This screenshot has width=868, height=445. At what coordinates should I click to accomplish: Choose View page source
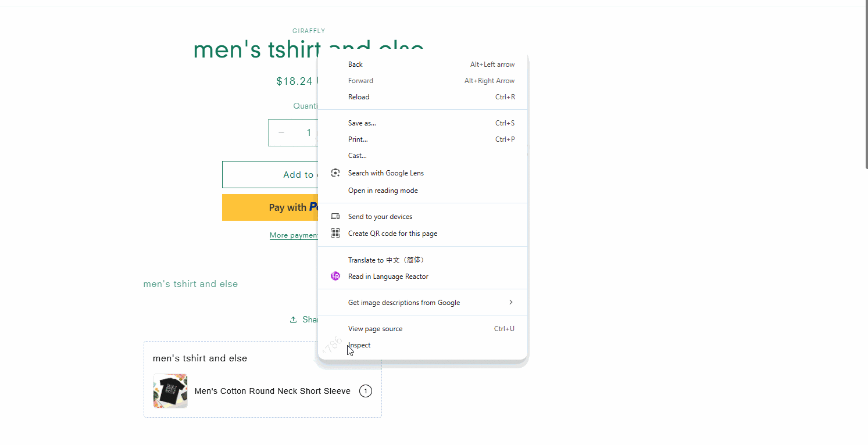point(423,329)
